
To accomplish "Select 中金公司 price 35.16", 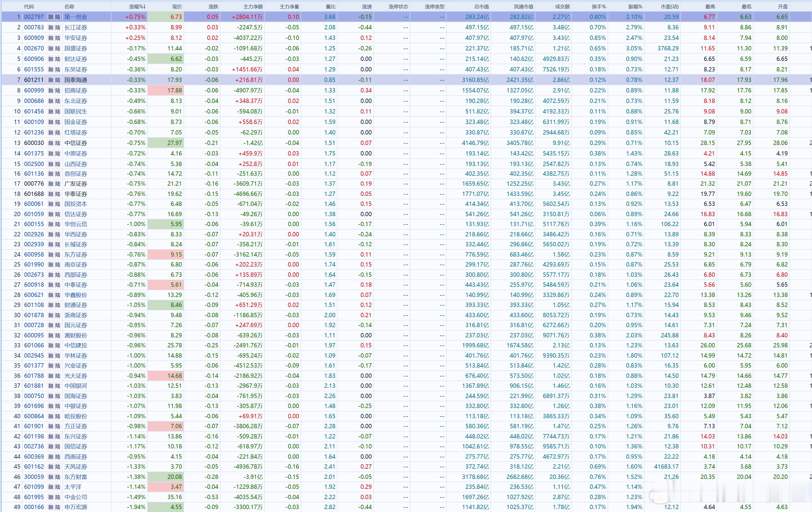I will point(175,497).
